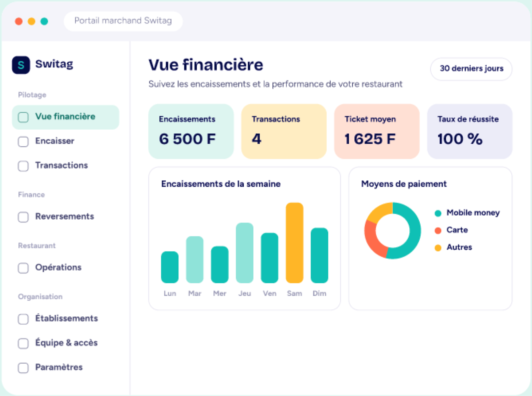Click the payment methods donut chart
Image resolution: width=532 pixels, height=396 pixels.
(393, 231)
